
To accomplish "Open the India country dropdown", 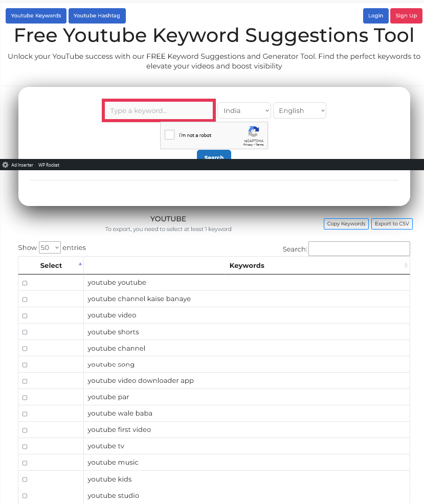I will (244, 110).
